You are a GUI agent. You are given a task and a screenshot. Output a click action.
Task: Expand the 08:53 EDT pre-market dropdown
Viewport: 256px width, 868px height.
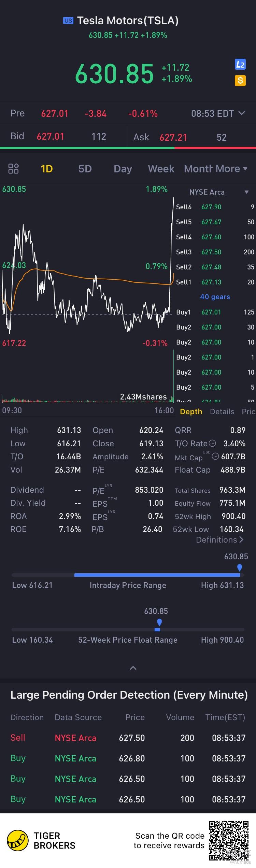click(218, 113)
